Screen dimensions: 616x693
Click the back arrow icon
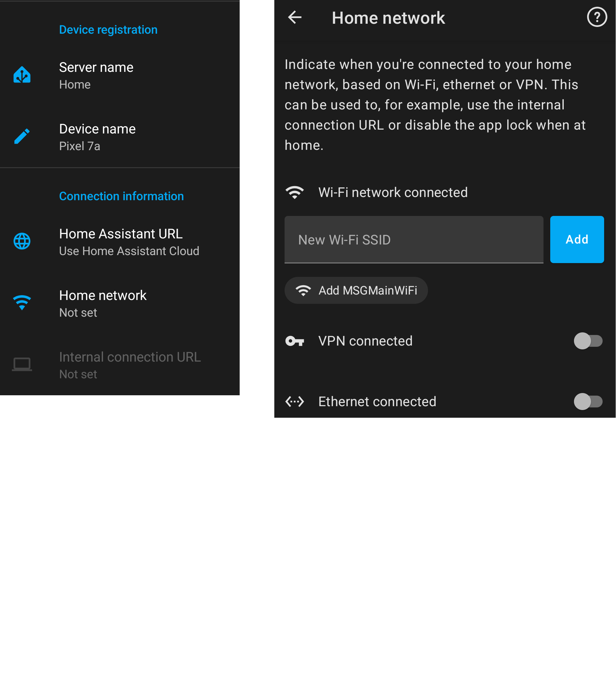(295, 17)
